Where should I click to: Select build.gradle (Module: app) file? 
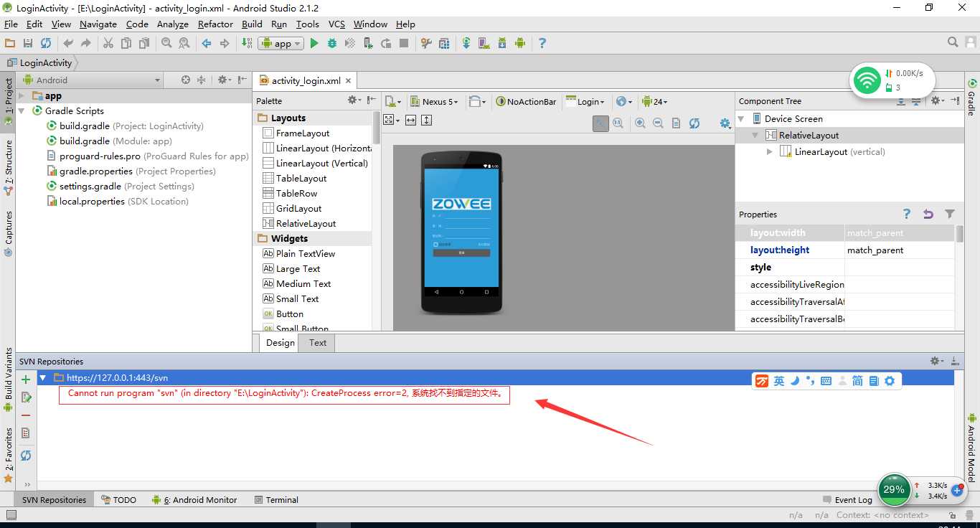pos(110,141)
